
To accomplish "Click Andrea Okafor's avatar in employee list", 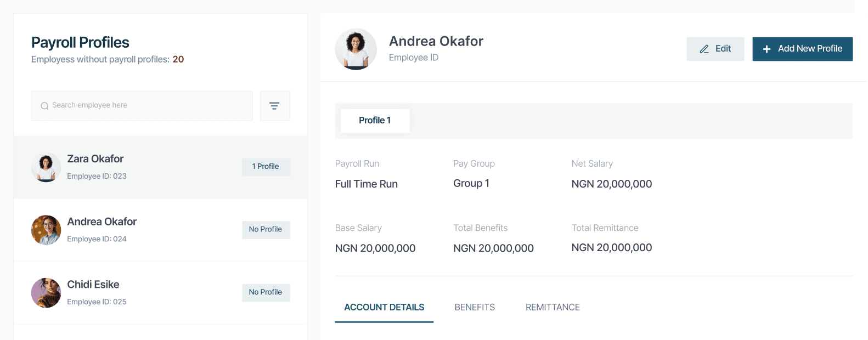I will point(46,230).
